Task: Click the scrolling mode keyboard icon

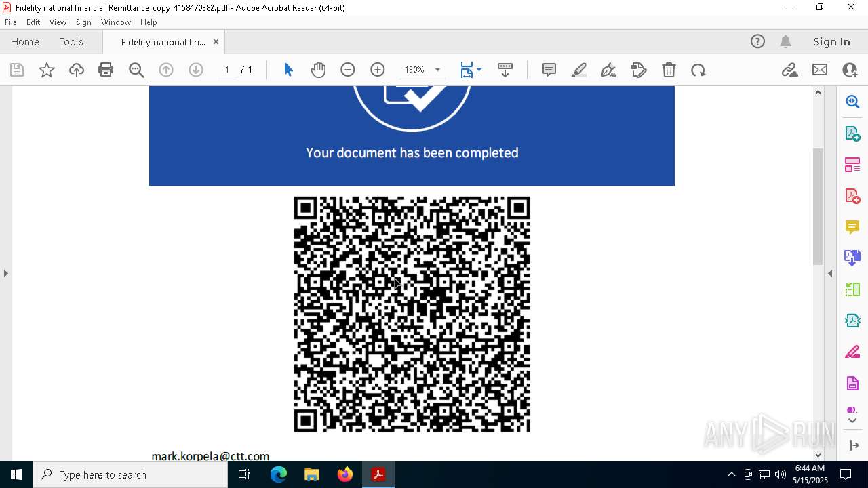Action: tap(505, 70)
